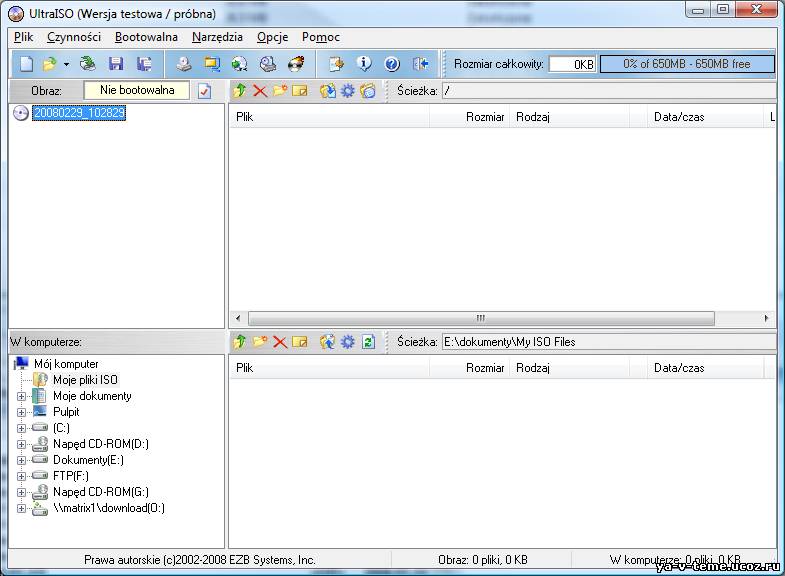Image resolution: width=785 pixels, height=576 pixels.
Task: Select Mój komputer in the tree
Action: pos(66,364)
